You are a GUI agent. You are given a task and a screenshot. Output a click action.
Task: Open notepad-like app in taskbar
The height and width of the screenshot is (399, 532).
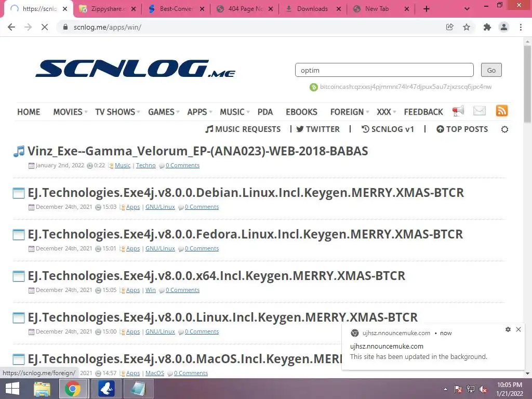[x=138, y=389]
